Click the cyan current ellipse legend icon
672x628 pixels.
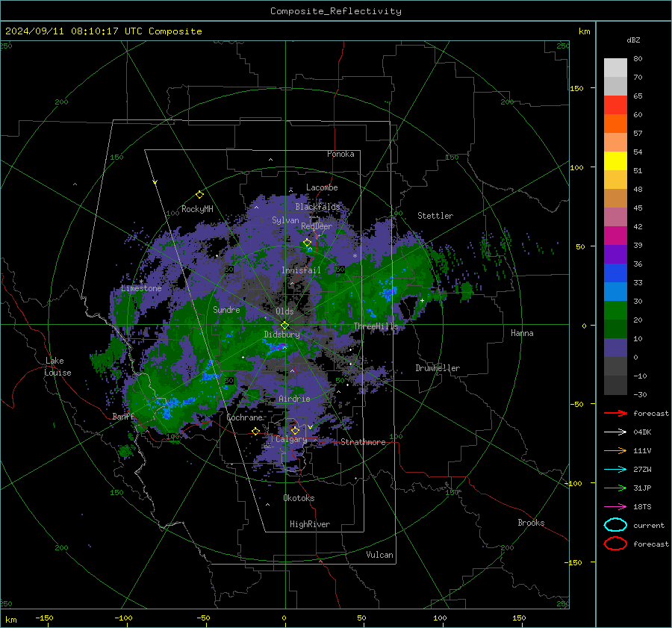(615, 525)
